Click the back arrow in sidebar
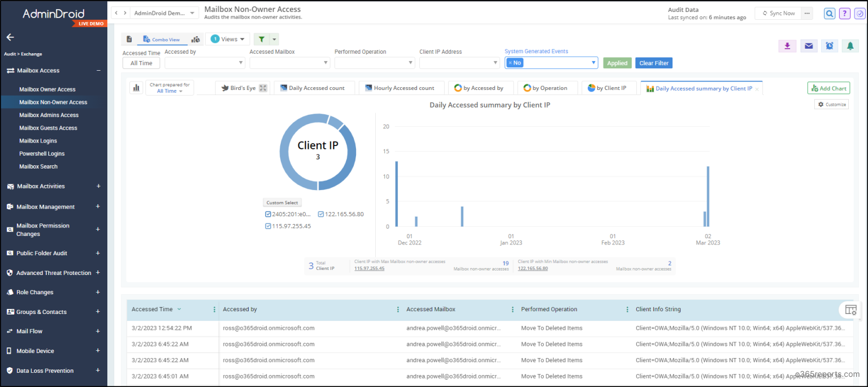Image resolution: width=868 pixels, height=387 pixels. 10,37
